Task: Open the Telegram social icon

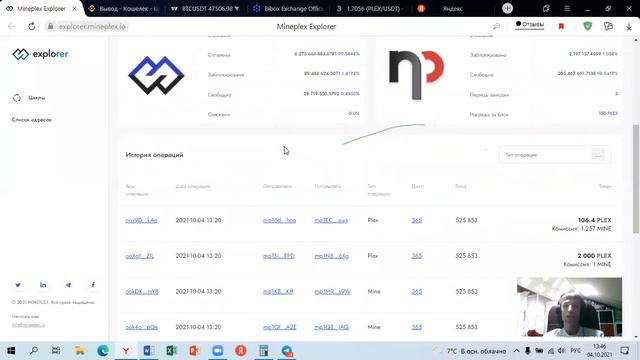Action: tap(68, 285)
